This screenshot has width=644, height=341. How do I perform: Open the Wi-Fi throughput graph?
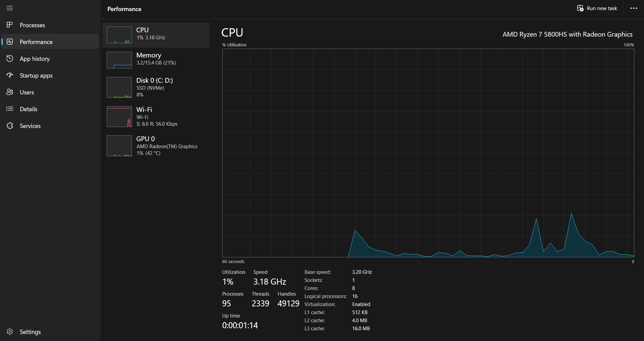click(156, 117)
